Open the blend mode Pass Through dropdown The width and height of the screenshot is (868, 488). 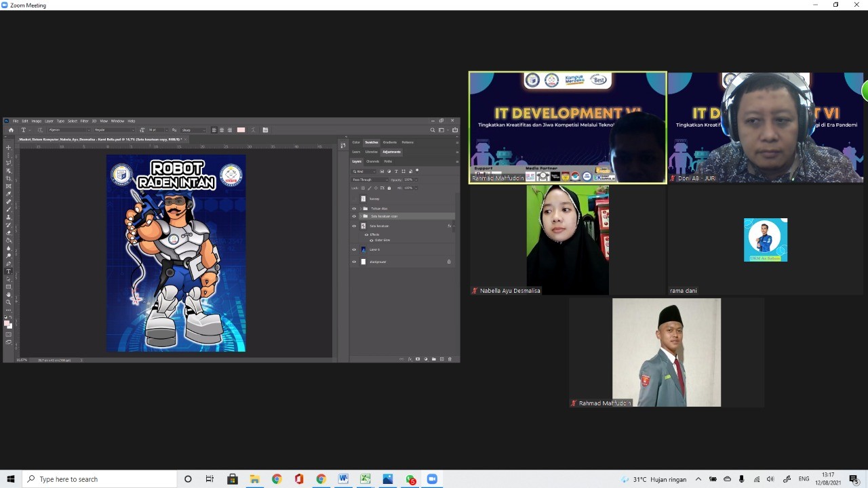point(370,180)
